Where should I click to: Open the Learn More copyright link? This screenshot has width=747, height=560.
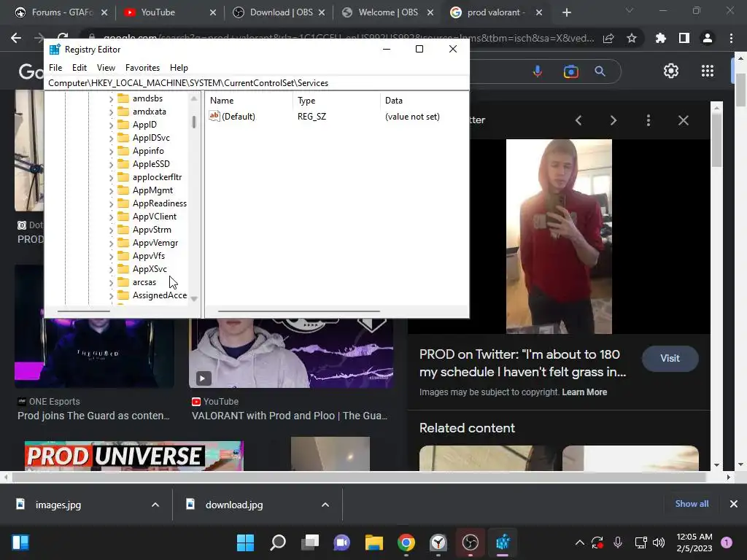point(584,392)
